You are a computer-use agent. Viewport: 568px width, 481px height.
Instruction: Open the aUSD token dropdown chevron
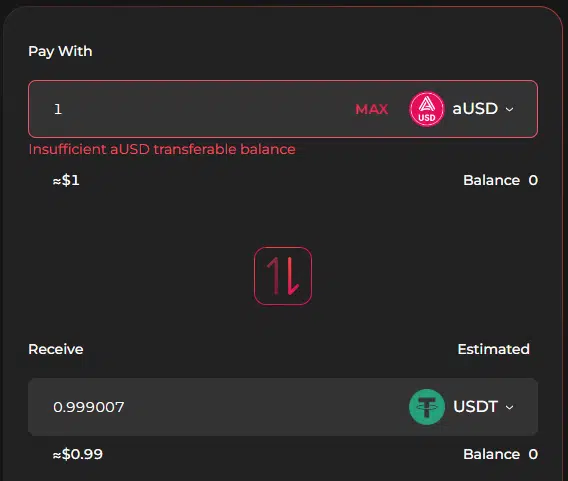[x=510, y=109]
